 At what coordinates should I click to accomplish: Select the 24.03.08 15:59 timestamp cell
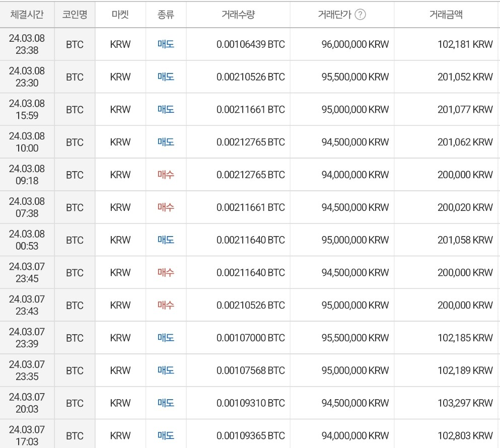tap(27, 109)
